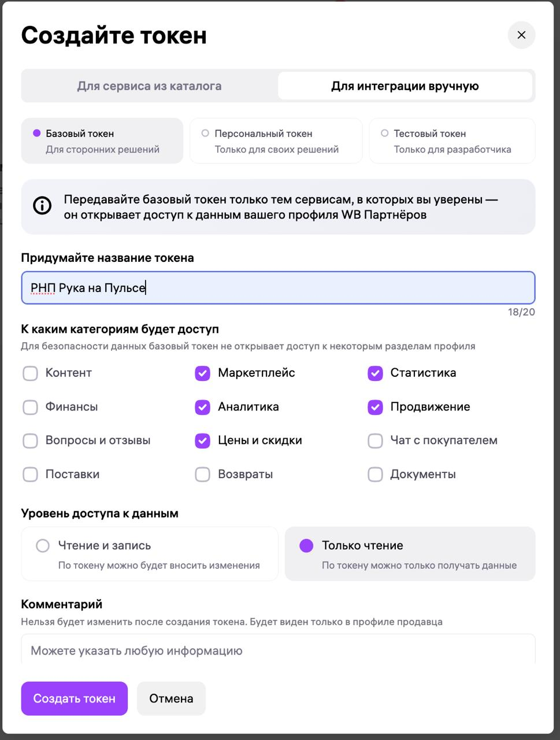
Task: Click the Создать токен button
Action: click(75, 698)
